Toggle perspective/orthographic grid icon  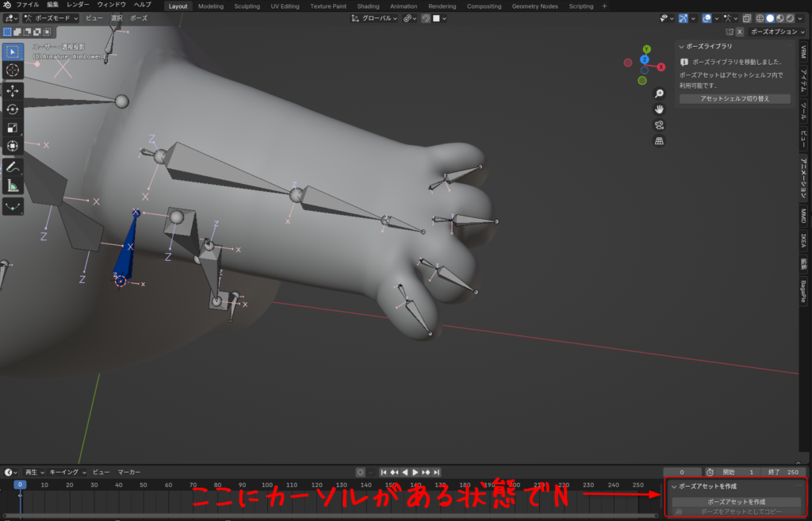(659, 141)
